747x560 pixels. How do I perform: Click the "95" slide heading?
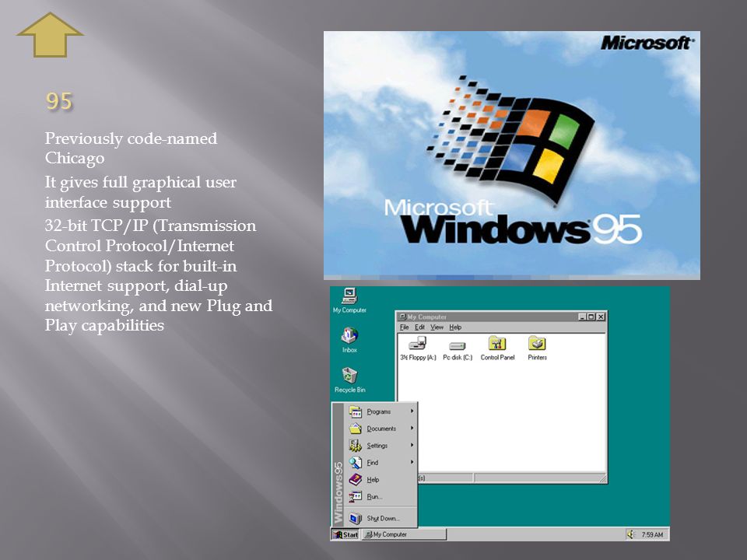pos(59,101)
